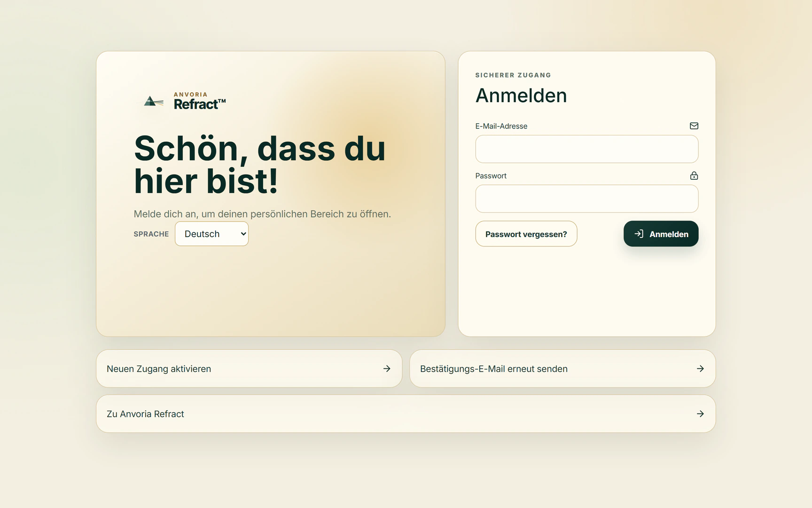Image resolution: width=812 pixels, height=508 pixels.
Task: Click the Anvoria Refract prism logo
Action: click(154, 101)
